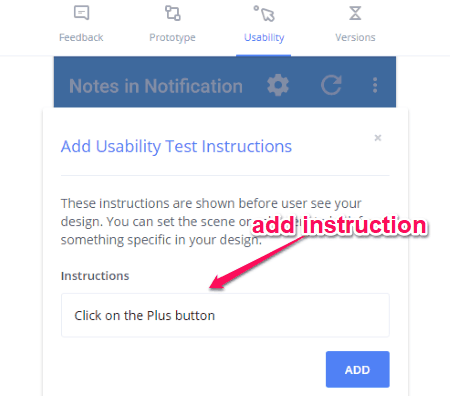Expand the three-dot more options menu
Viewport: 450px width, 396px height.
tap(375, 85)
